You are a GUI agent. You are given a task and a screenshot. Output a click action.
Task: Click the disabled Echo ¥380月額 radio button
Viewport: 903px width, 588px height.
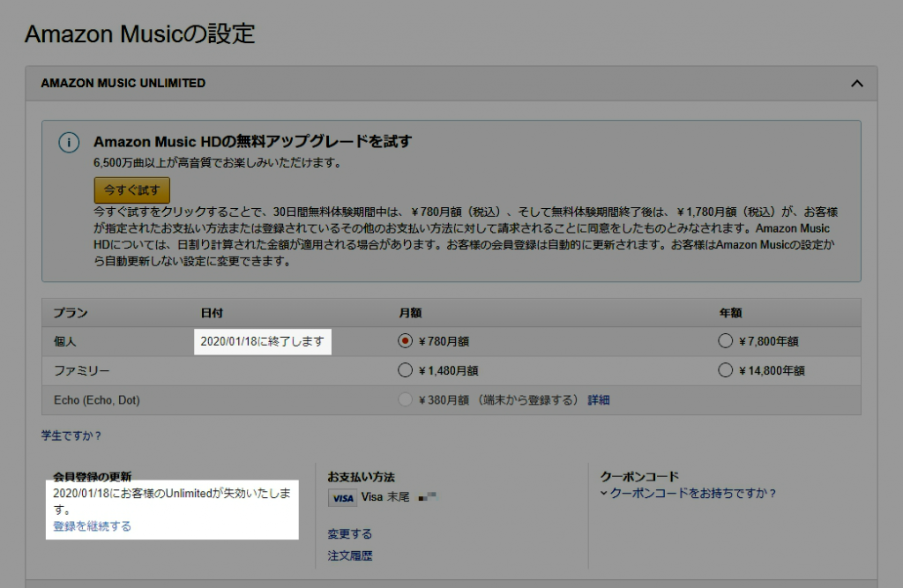point(405,399)
